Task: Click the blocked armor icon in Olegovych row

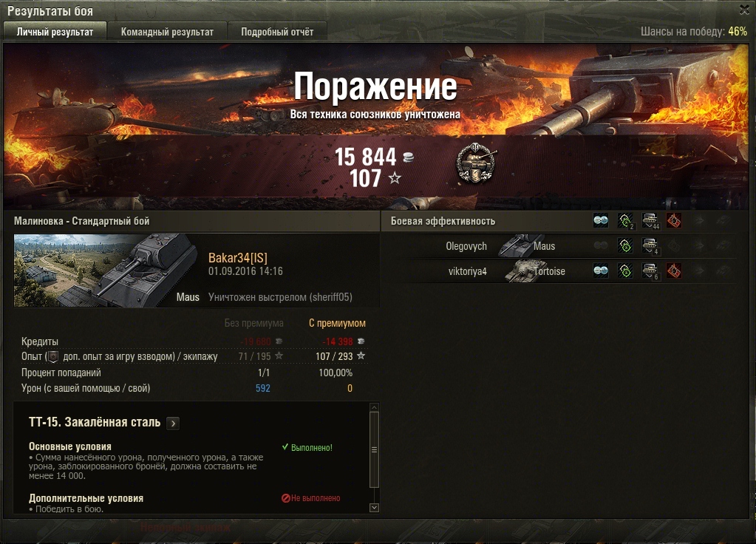Action: tap(650, 246)
